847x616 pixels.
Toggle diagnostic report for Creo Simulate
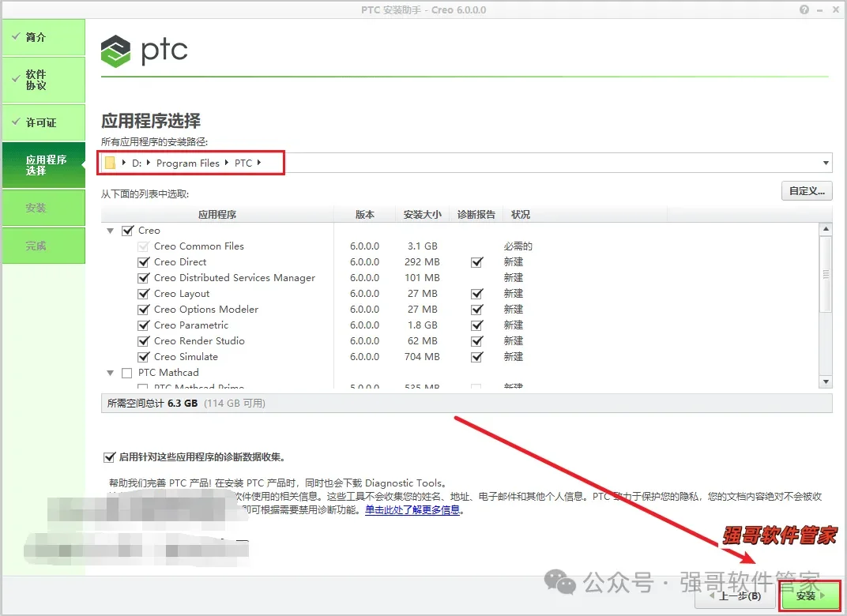point(476,357)
